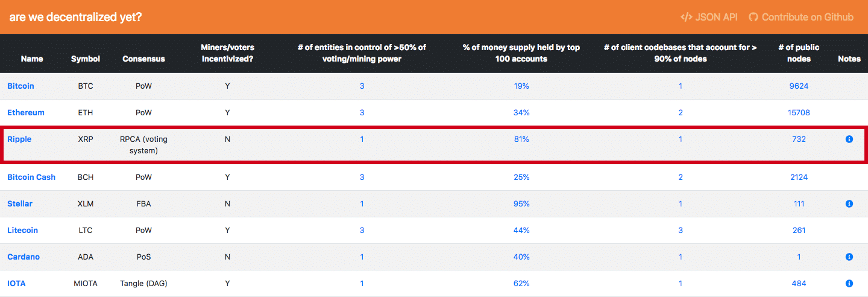Click Ethereum's client codebases value 2
The width and height of the screenshot is (868, 297).
(681, 112)
